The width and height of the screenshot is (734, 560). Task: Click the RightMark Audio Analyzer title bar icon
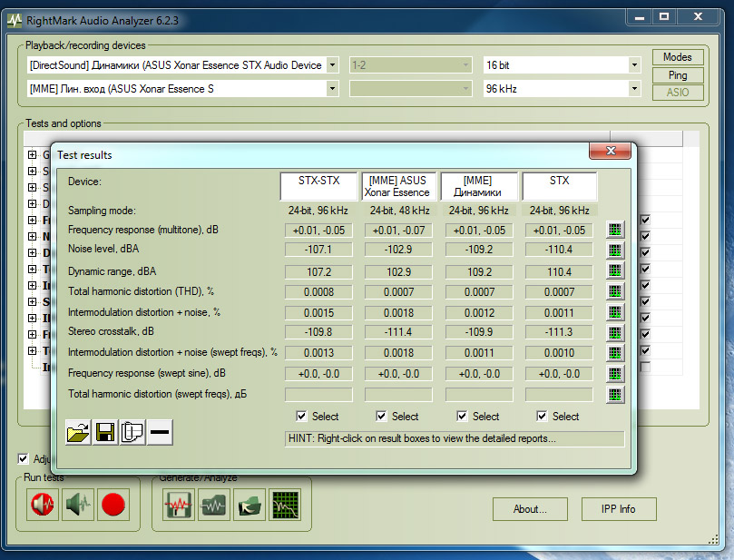pos(15,20)
